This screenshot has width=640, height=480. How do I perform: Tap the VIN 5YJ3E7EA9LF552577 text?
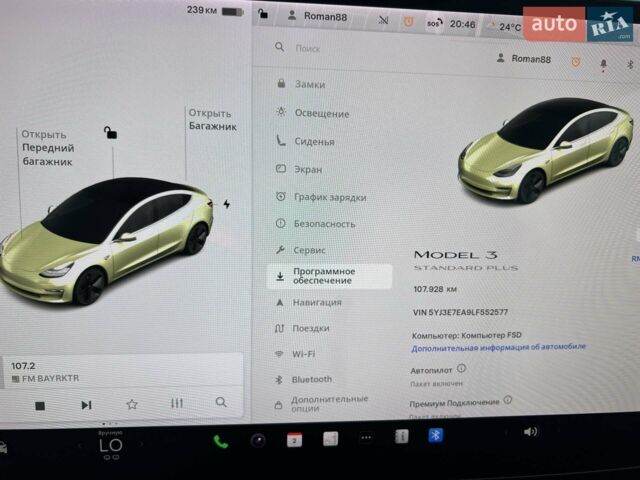coord(460,312)
